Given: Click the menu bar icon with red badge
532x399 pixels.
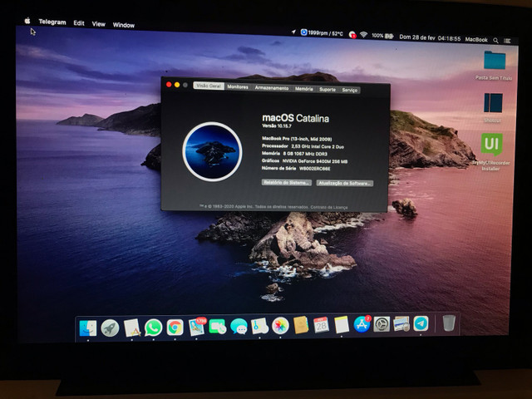Looking at the screenshot, I should tap(352, 35).
